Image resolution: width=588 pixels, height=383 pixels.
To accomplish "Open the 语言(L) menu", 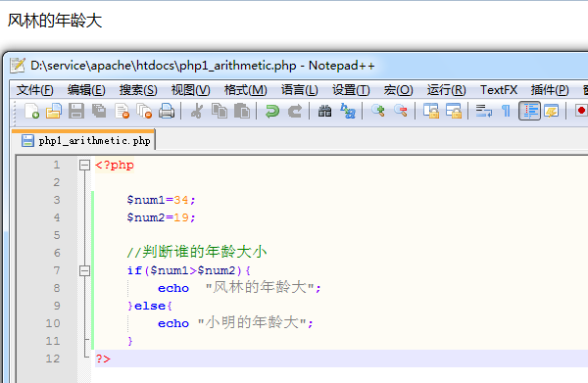I will (x=299, y=90).
